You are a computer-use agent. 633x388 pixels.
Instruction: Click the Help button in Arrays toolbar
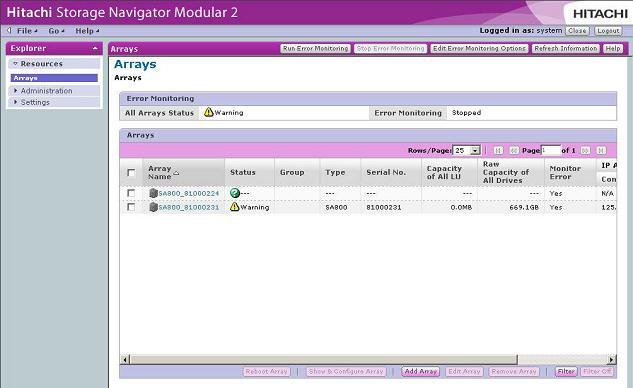(x=612, y=48)
